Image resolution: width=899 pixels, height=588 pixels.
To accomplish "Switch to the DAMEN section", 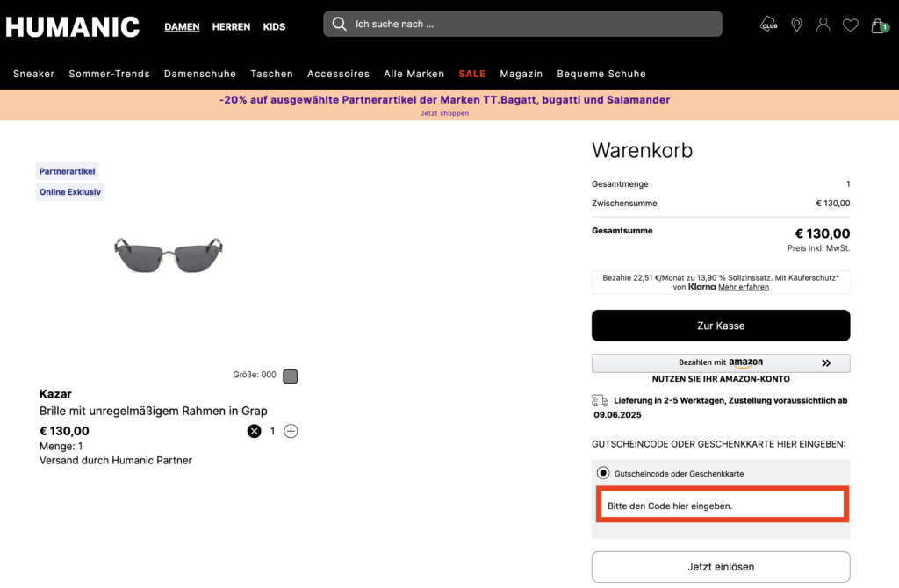I will [x=182, y=27].
